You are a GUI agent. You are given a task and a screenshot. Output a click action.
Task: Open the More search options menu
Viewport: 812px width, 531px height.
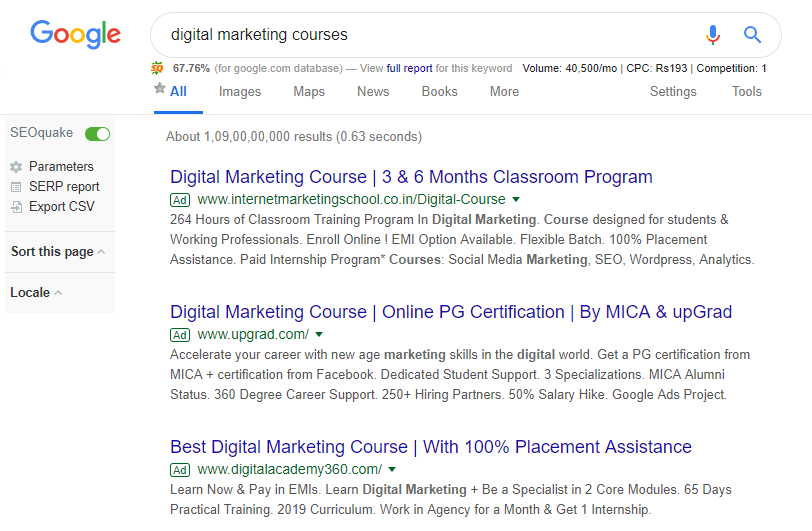tap(504, 92)
